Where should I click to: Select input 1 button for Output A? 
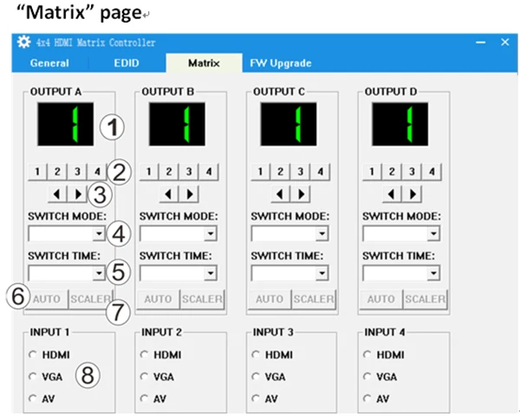click(x=37, y=171)
